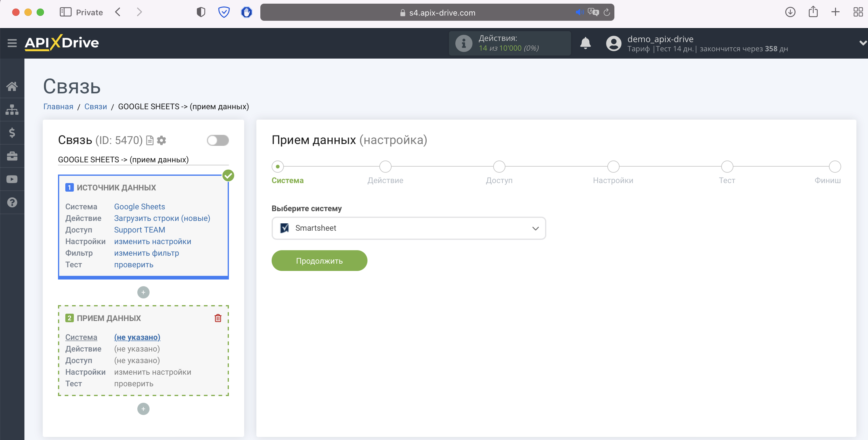Go forward in browser history

pos(139,13)
